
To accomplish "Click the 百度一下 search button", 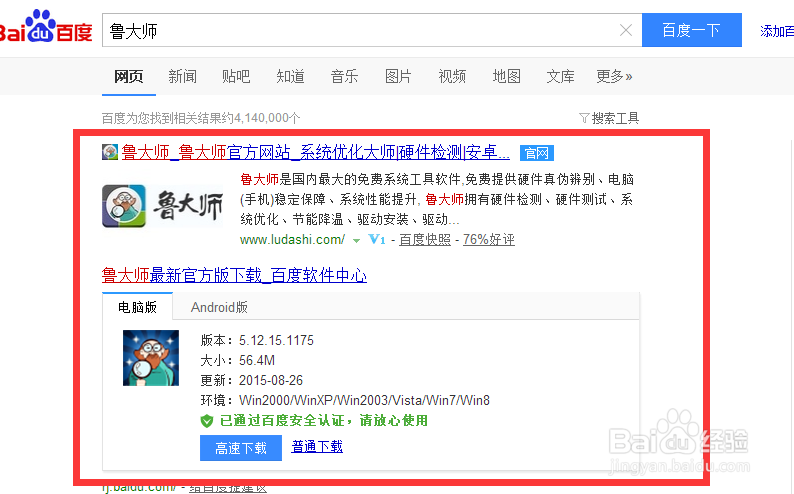I will click(x=692, y=30).
